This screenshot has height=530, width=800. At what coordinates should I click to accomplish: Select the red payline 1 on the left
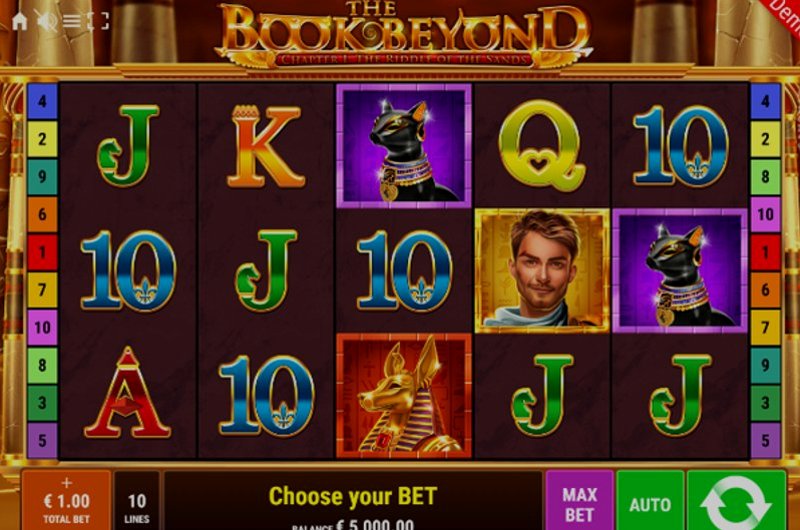(x=42, y=252)
